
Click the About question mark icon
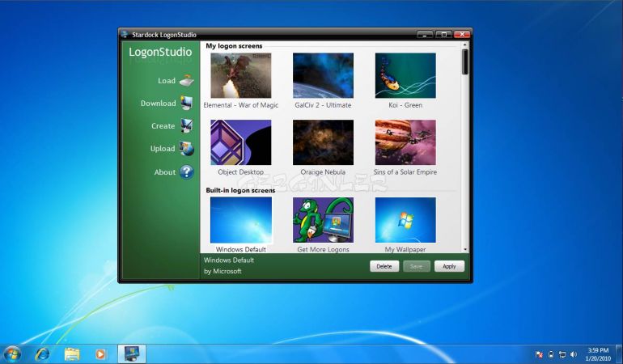[186, 172]
